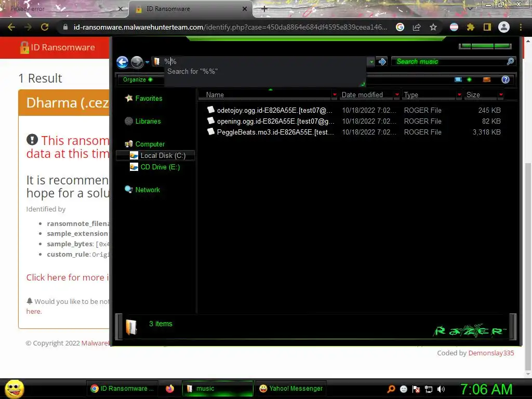
Task: Click the Action Center flag tray icon
Action: (416, 389)
